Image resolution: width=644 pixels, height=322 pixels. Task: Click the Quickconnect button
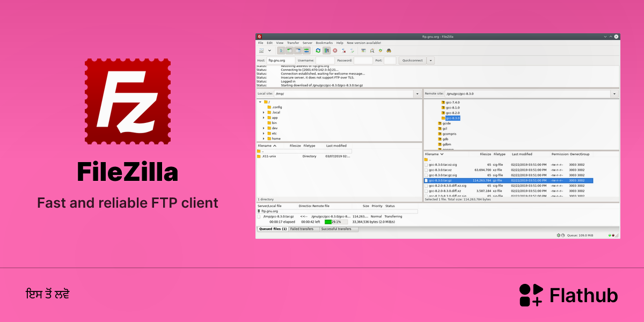[x=413, y=61]
